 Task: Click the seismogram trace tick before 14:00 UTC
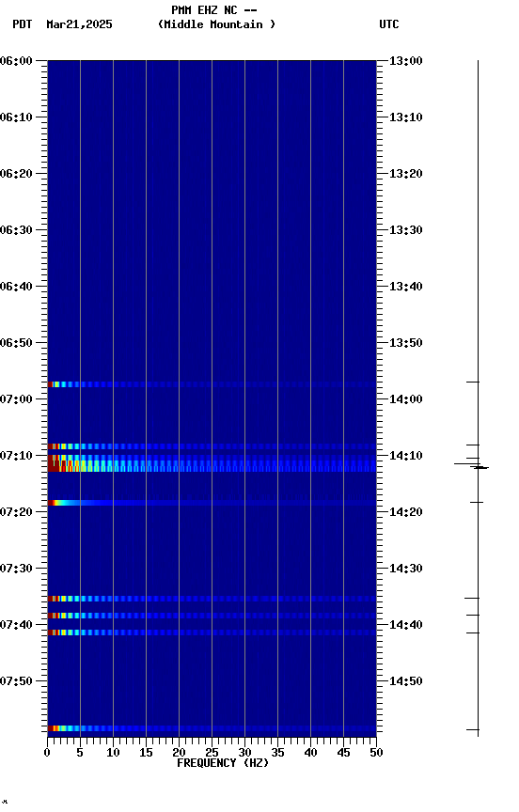point(473,382)
